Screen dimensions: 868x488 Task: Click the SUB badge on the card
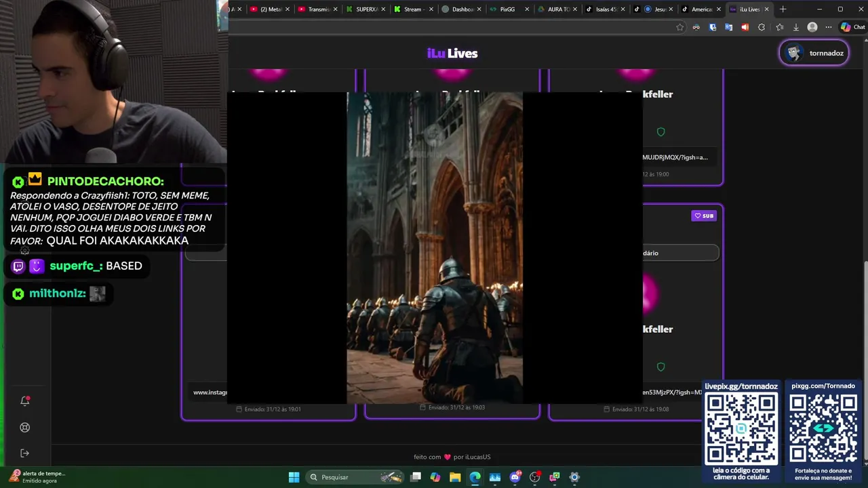click(703, 216)
